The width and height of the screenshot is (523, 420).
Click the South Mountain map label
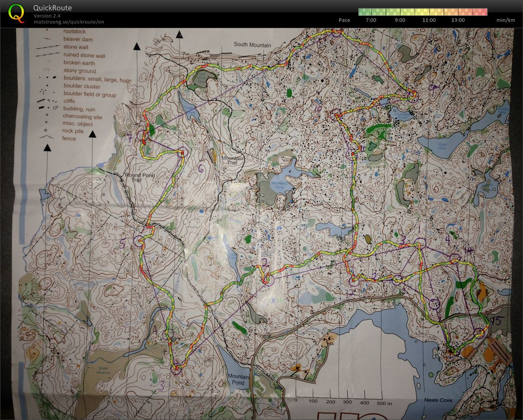[x=252, y=45]
